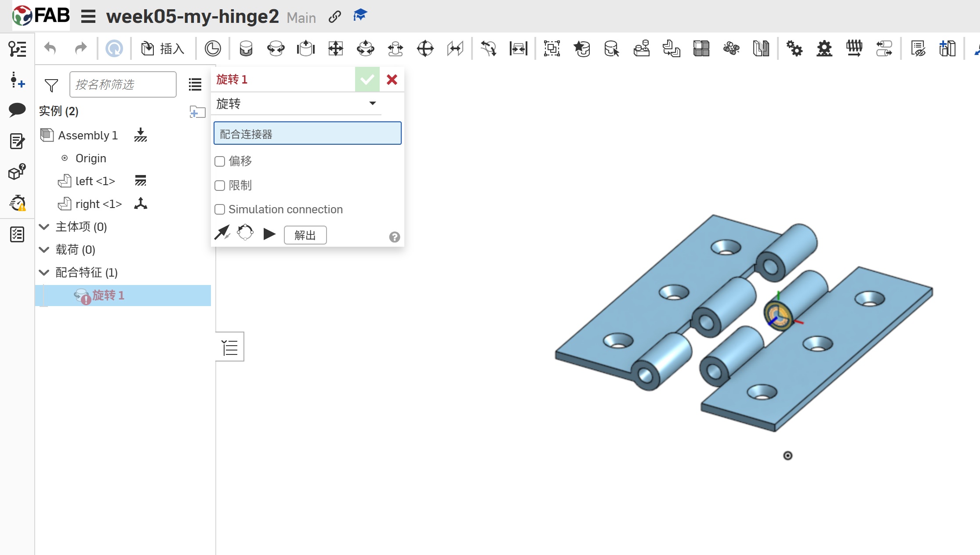Select right <1> in instance tree
Screen dimensions: 980x555
tap(98, 204)
